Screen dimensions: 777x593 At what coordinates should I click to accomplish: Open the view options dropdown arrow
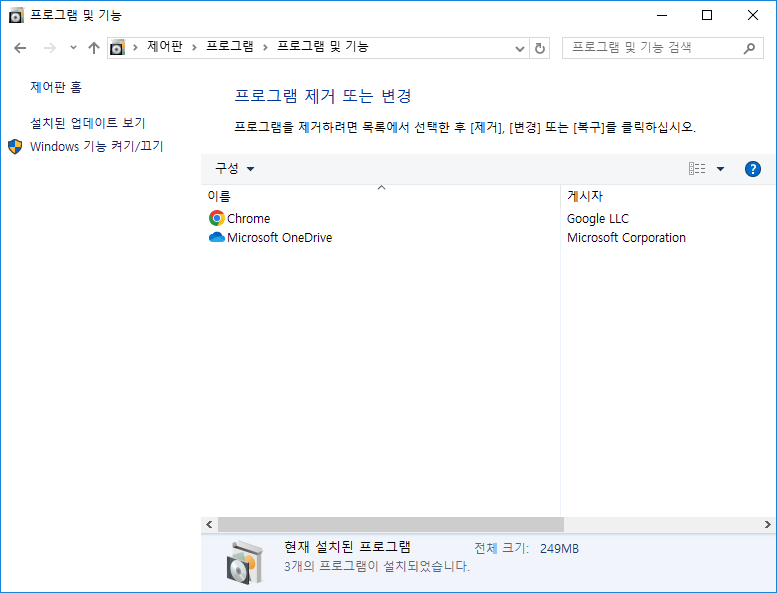(x=721, y=169)
